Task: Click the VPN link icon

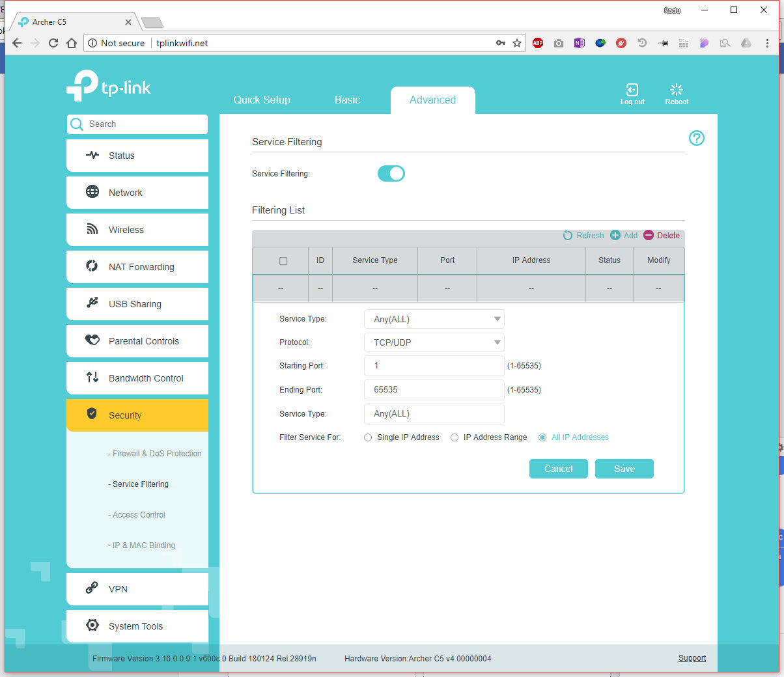Action: (92, 588)
